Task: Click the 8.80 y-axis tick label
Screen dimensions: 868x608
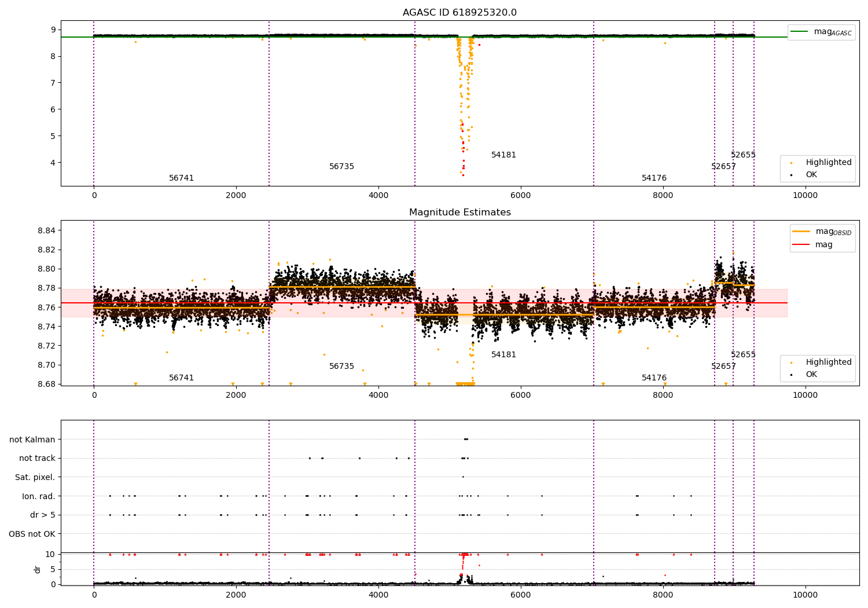Action: (x=46, y=269)
